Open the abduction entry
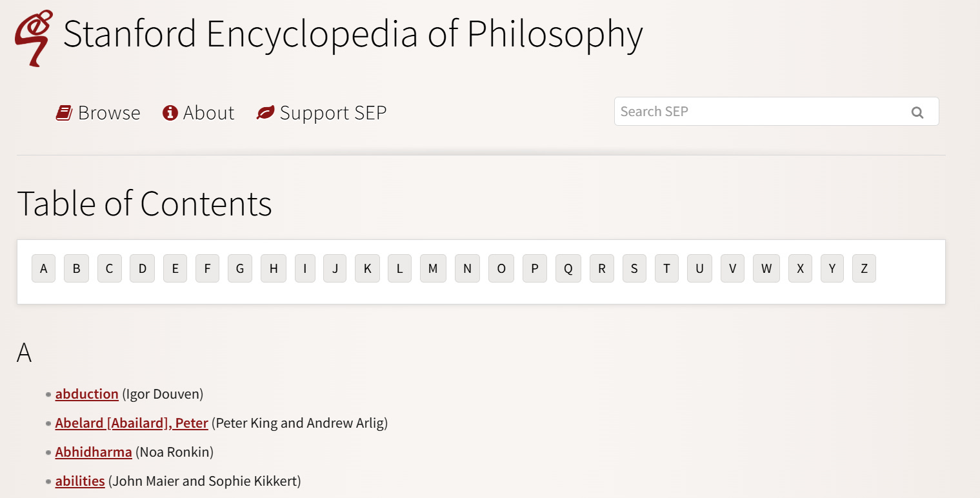The height and width of the screenshot is (498, 980). tap(87, 393)
